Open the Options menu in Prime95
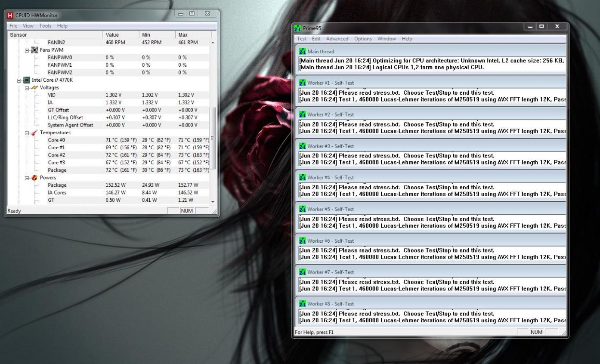Viewport: 600px width, 364px height. (363, 39)
